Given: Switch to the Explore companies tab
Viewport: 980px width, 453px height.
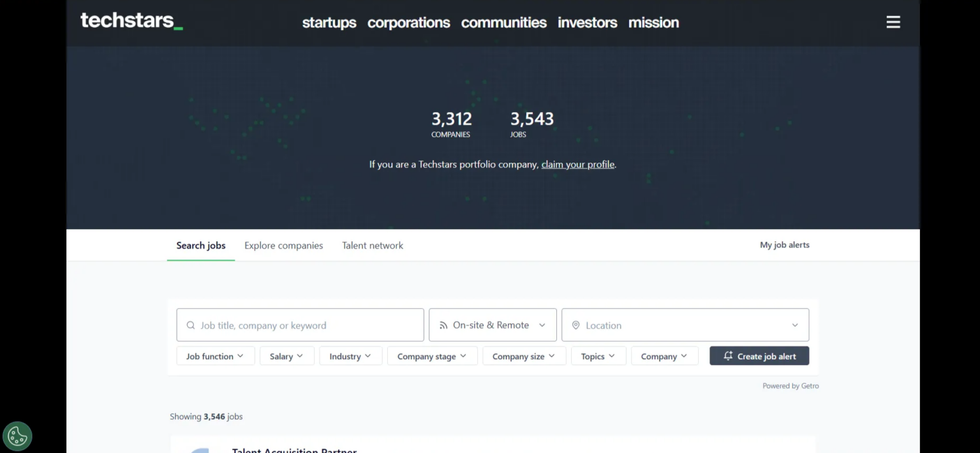Looking at the screenshot, I should coord(283,245).
